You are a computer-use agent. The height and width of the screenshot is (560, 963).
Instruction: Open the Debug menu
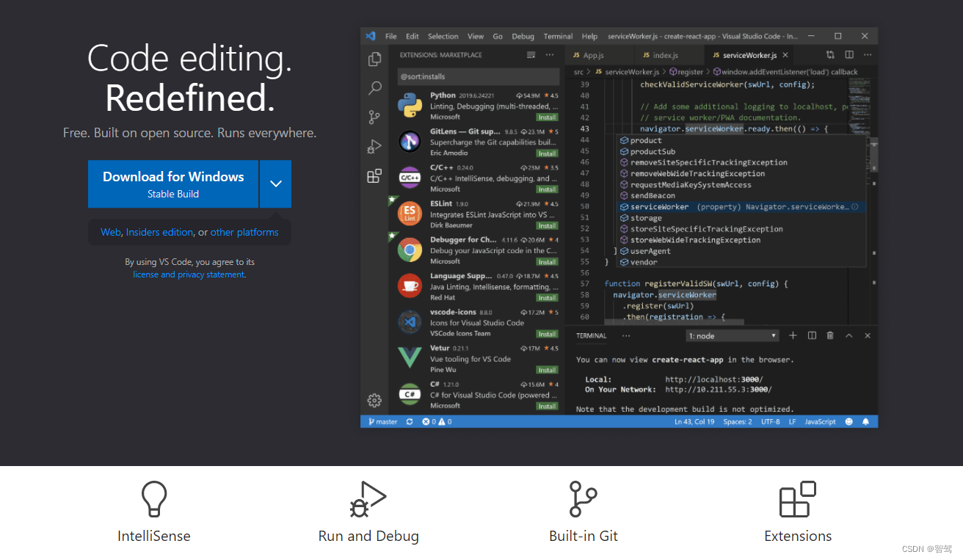click(x=523, y=36)
